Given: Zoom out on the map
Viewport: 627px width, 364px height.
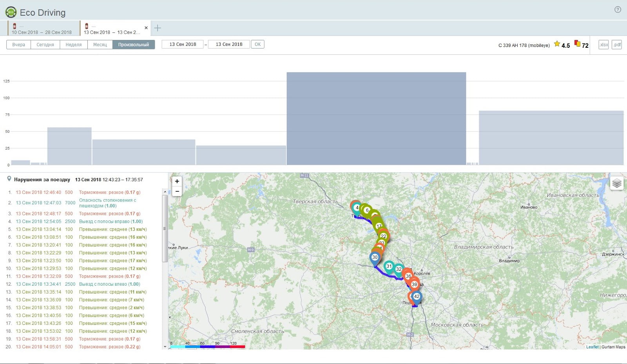Looking at the screenshot, I should [x=177, y=191].
